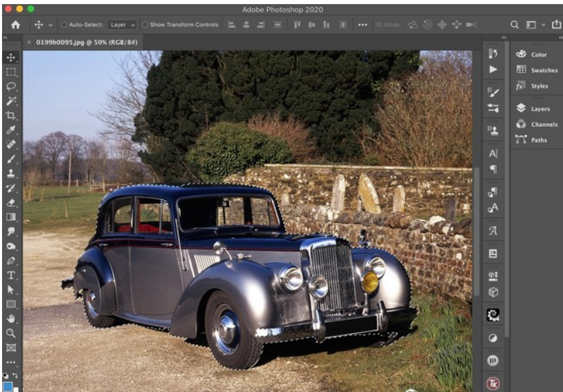
Task: Close the 0199h0095.jpg document tab
Action: [x=29, y=42]
